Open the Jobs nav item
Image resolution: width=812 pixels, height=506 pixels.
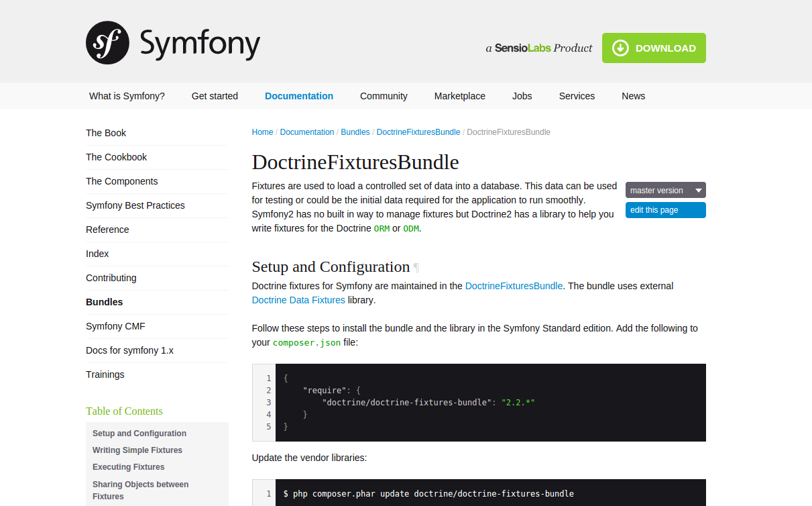click(x=522, y=96)
